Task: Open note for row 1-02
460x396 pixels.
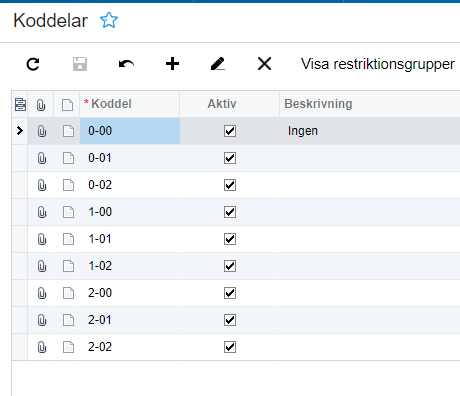Action: [x=68, y=266]
